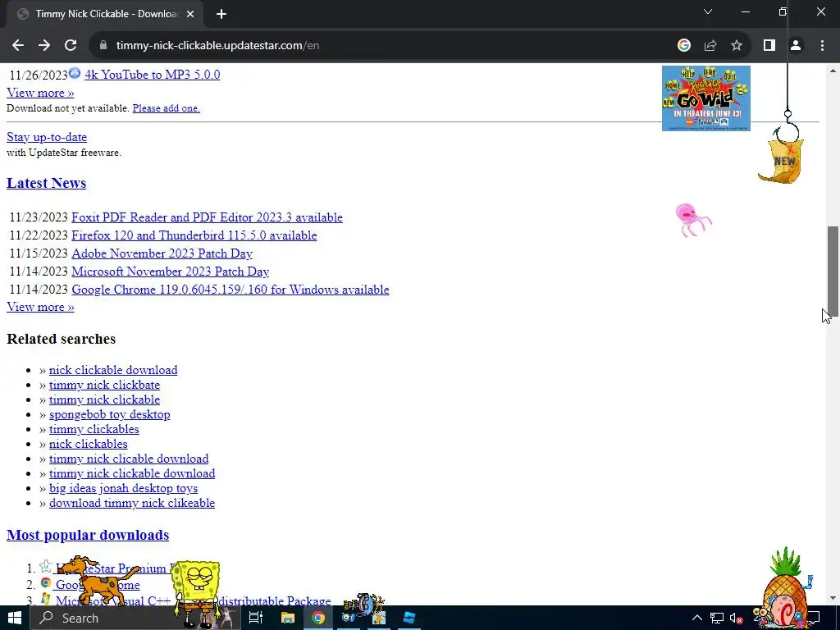This screenshot has height=630, width=840.
Task: Click the scrollbar down arrow
Action: [x=833, y=598]
